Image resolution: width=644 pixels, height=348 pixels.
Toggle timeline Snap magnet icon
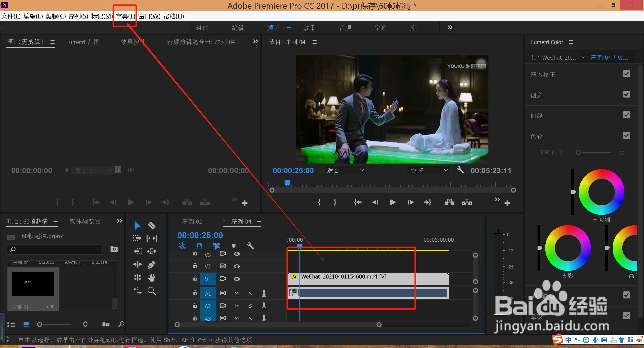(x=199, y=246)
